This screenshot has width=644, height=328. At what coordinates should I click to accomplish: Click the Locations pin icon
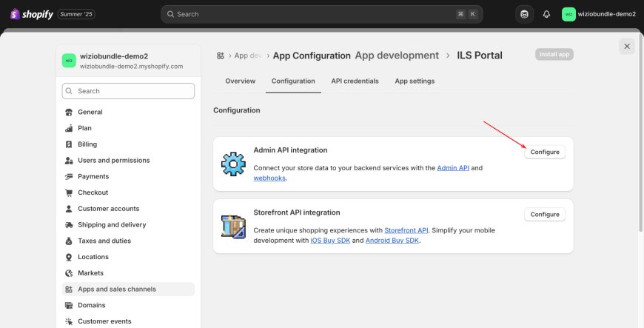tap(69, 257)
